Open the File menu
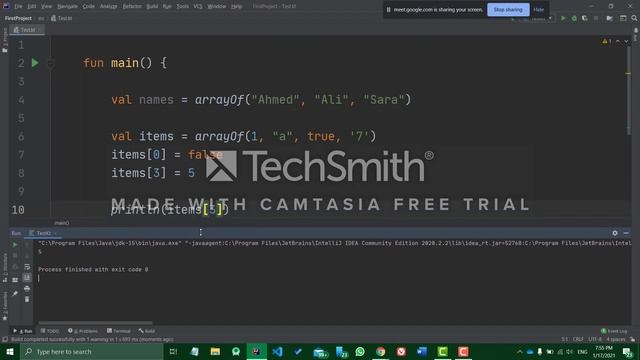 pyautogui.click(x=18, y=6)
